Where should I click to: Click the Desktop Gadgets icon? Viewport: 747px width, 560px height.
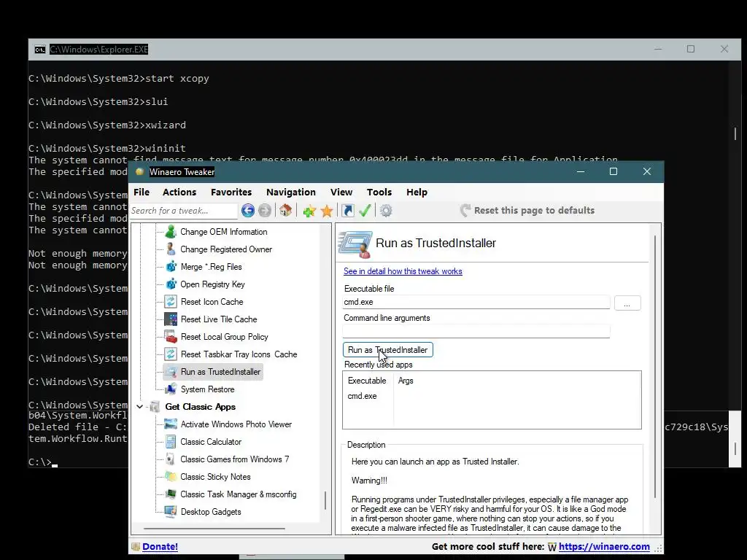171,512
